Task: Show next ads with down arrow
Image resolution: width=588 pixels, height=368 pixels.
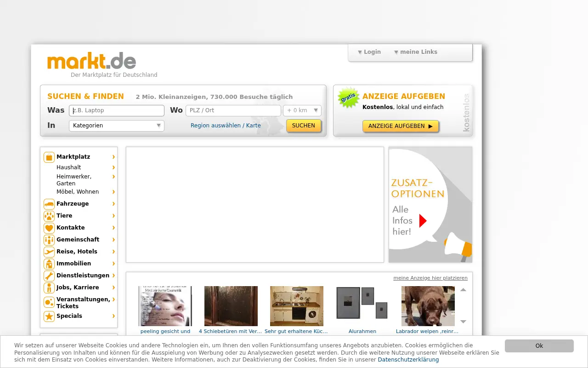Action: point(464,322)
